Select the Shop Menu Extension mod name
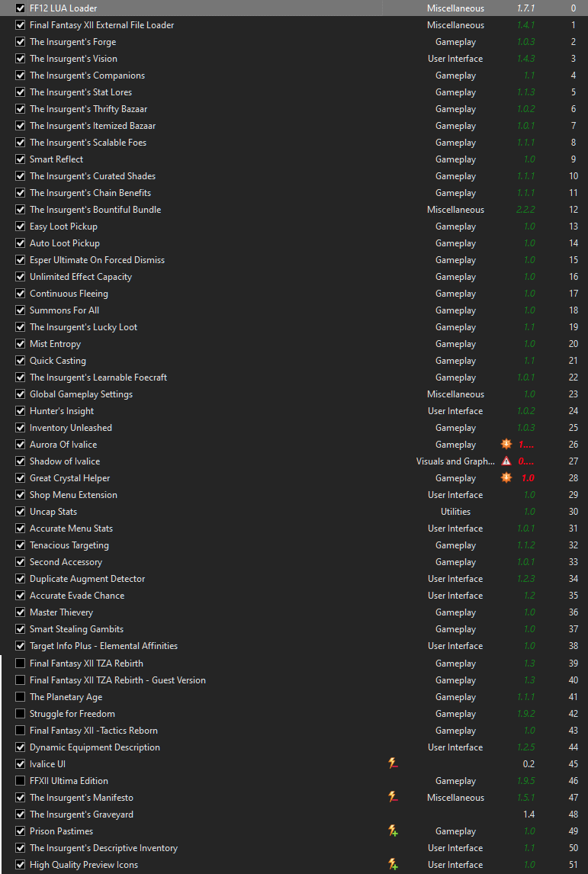 (73, 495)
